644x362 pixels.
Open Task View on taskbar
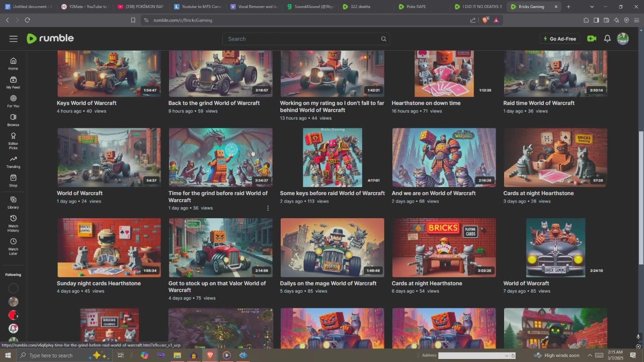point(121,355)
